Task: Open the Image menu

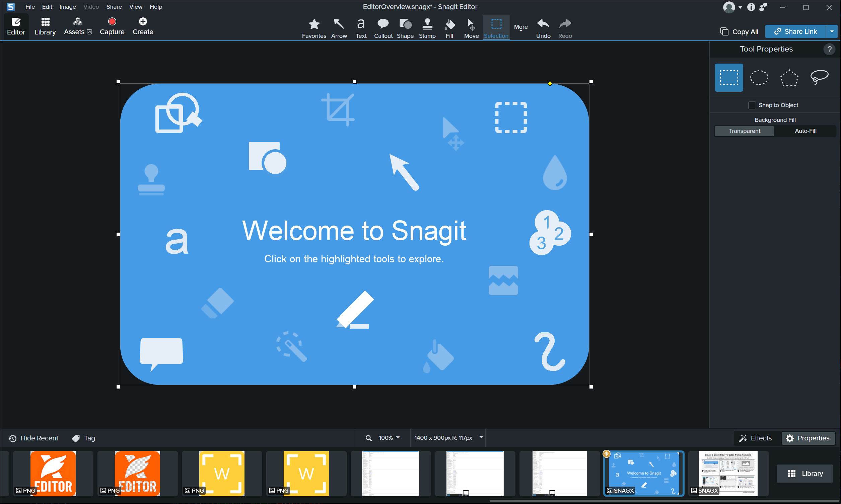Action: point(67,7)
